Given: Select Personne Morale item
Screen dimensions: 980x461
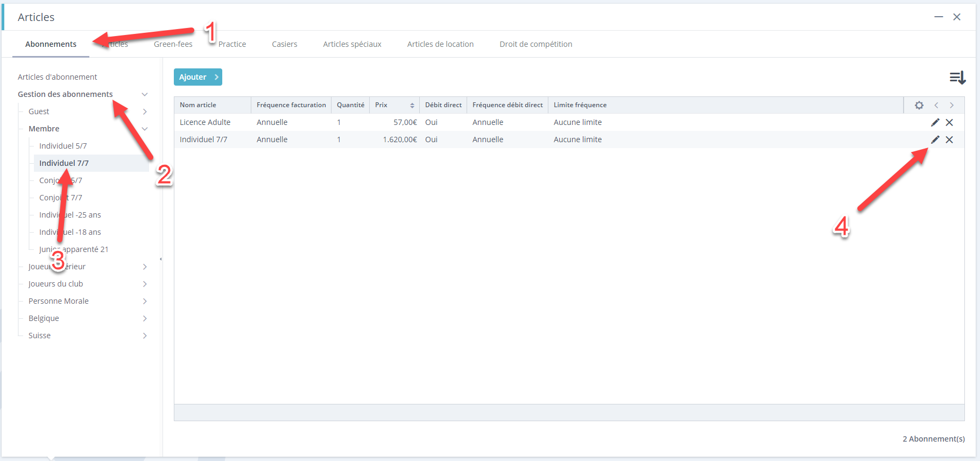Looking at the screenshot, I should [59, 301].
